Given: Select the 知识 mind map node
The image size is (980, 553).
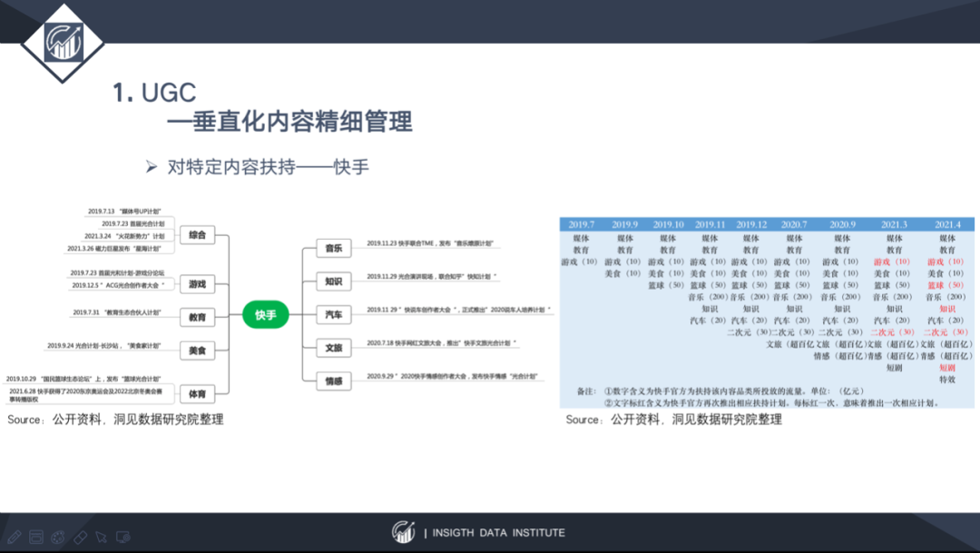Looking at the screenshot, I should pos(334,281).
